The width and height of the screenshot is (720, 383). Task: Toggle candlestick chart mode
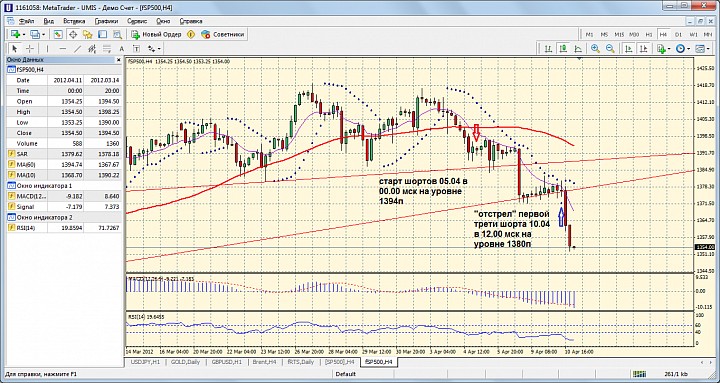point(563,48)
